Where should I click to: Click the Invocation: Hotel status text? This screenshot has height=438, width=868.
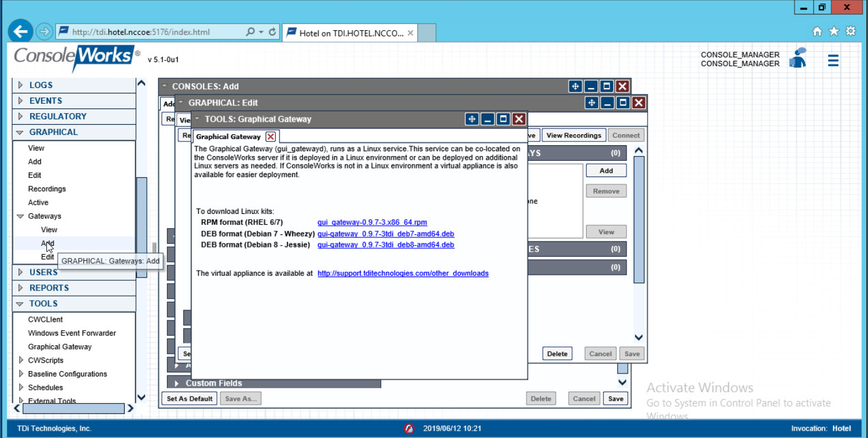[821, 429]
